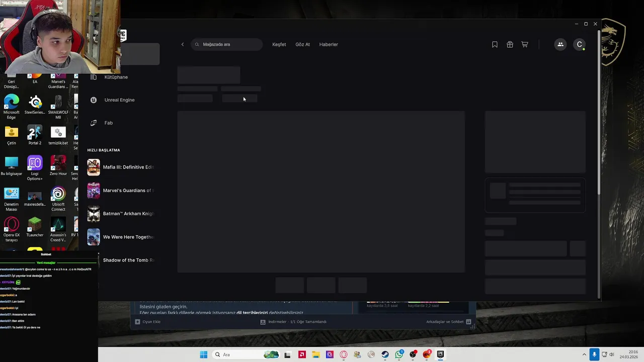Open the AMD software taskbar icon
This screenshot has height=362, width=644.
pyautogui.click(x=302, y=354)
